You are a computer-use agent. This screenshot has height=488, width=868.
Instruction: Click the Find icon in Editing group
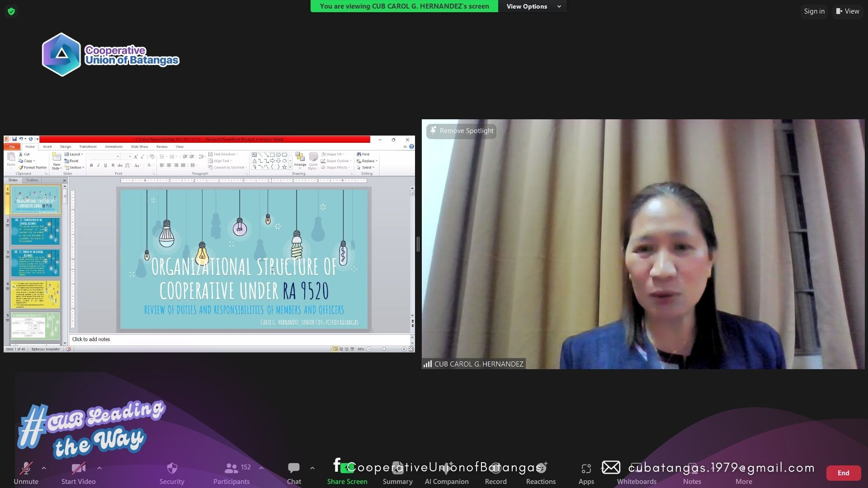[363, 154]
